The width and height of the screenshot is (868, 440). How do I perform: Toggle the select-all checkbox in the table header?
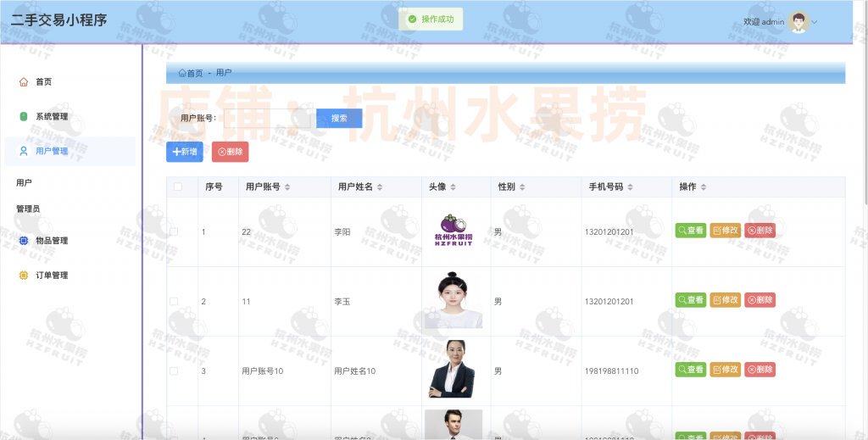(178, 187)
